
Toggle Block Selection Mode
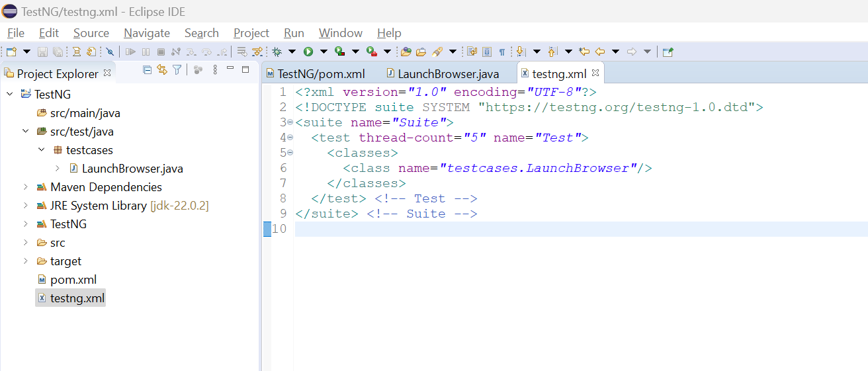click(487, 52)
